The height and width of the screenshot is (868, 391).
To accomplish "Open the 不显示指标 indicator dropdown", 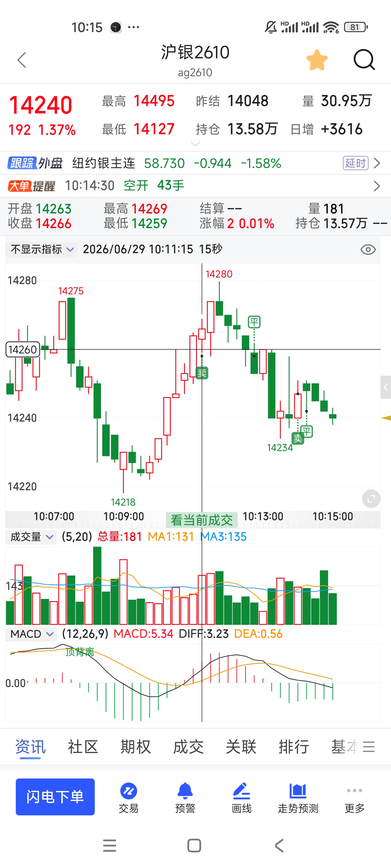I will pos(42,249).
